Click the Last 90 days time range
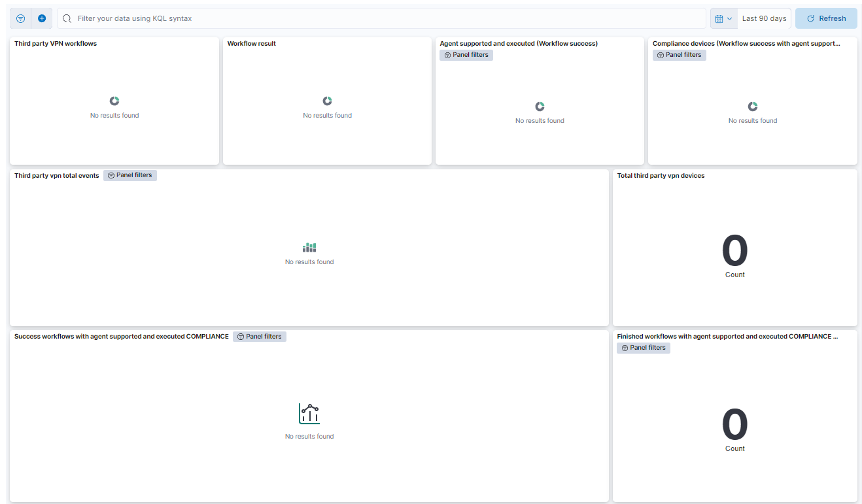The width and height of the screenshot is (862, 504). (764, 18)
